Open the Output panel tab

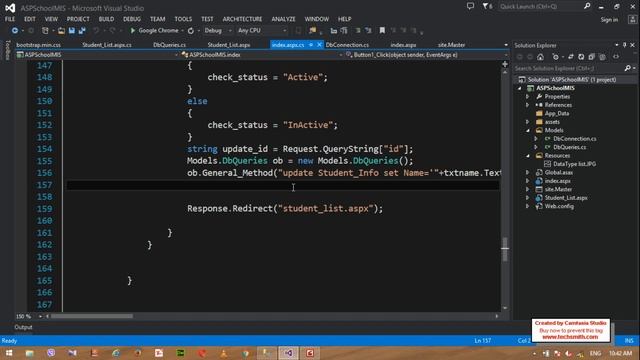(x=23, y=327)
